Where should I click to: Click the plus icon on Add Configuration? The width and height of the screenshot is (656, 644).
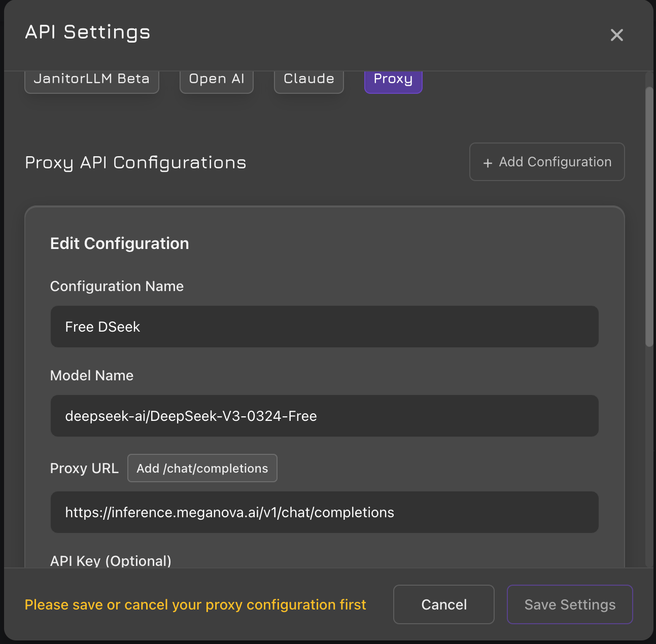(488, 162)
